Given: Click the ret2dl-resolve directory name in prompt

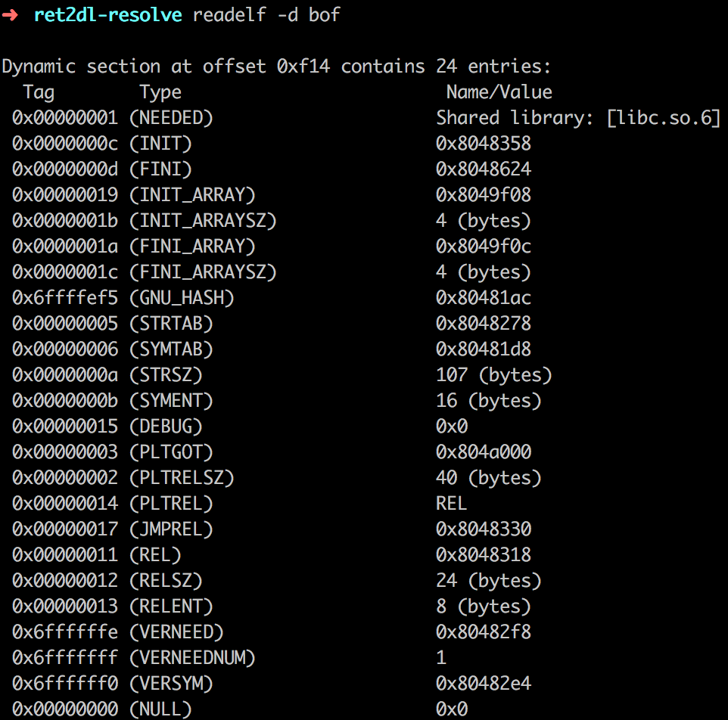Looking at the screenshot, I should tap(107, 15).
